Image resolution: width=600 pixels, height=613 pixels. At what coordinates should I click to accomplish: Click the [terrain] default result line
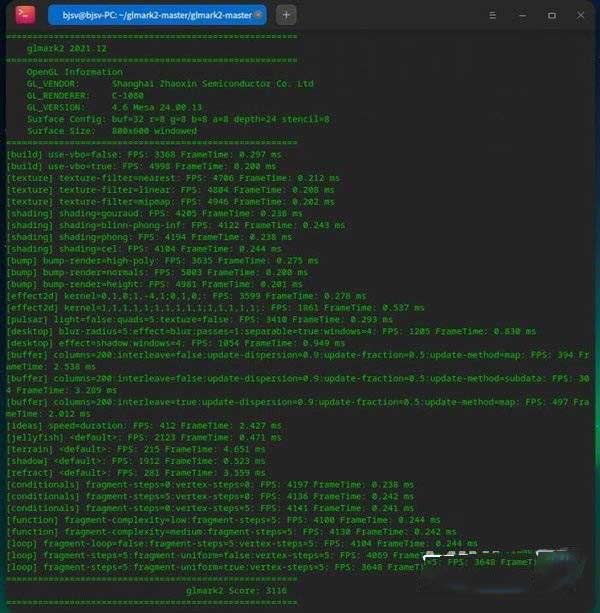coord(136,449)
